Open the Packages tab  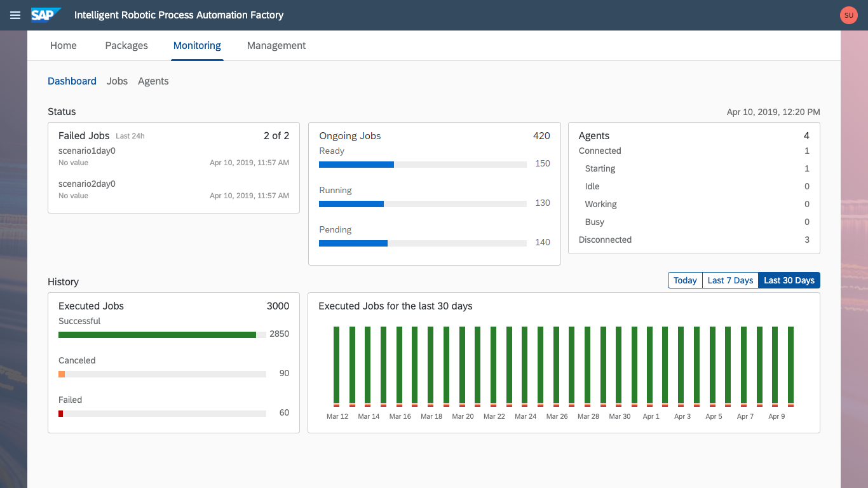[x=126, y=46]
